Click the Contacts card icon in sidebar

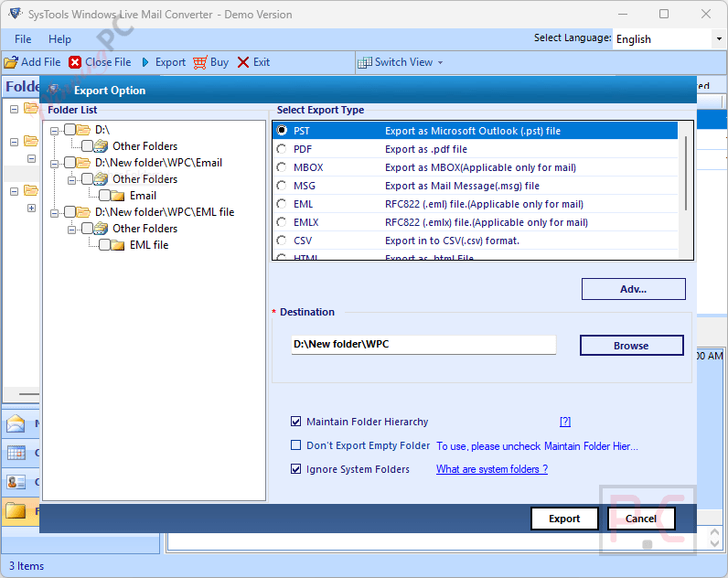tap(16, 482)
